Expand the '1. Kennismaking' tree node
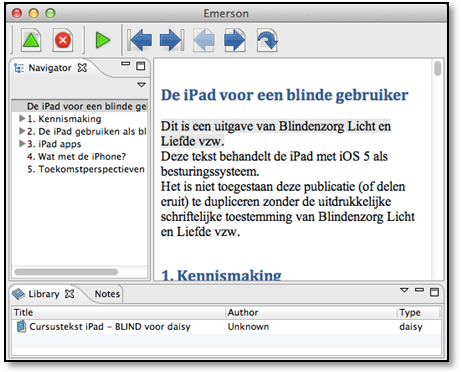The width and height of the screenshot is (461, 372). tap(22, 118)
